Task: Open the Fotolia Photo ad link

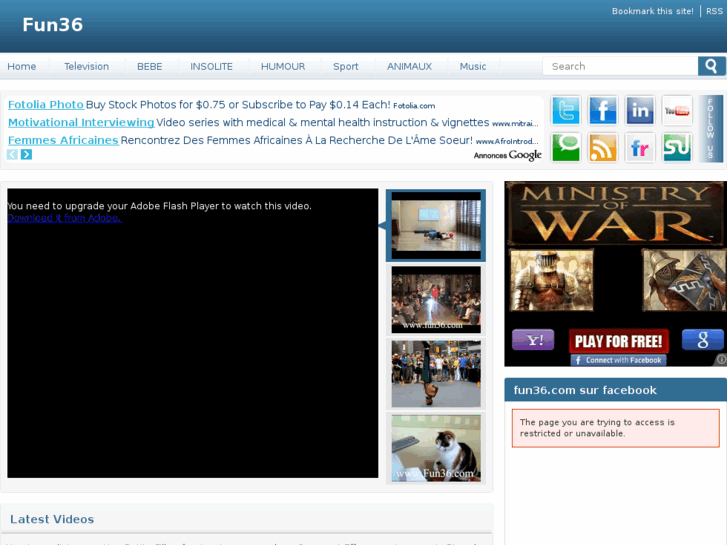Action: tap(46, 105)
